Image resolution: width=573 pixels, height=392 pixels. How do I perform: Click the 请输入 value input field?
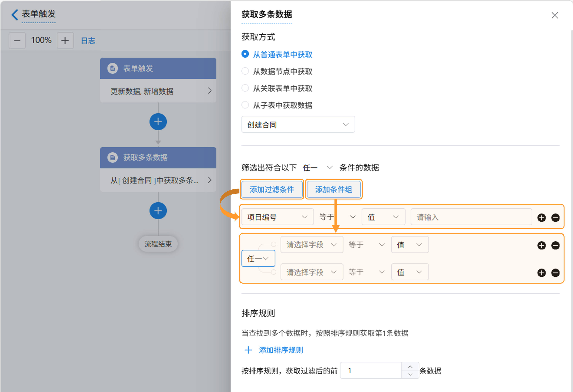[471, 217]
